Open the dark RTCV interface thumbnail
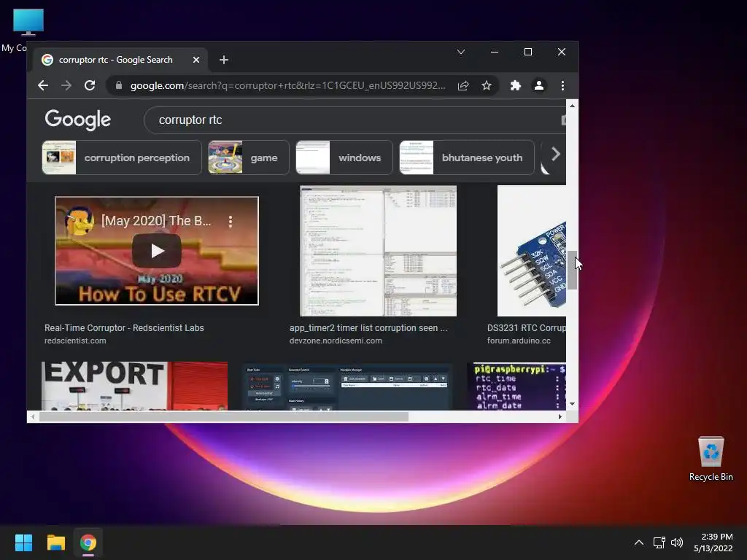This screenshot has width=747, height=560. [x=347, y=386]
